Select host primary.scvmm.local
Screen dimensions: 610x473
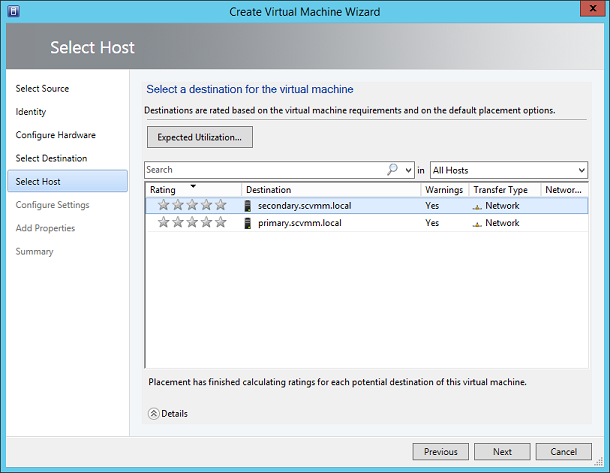(x=367, y=223)
